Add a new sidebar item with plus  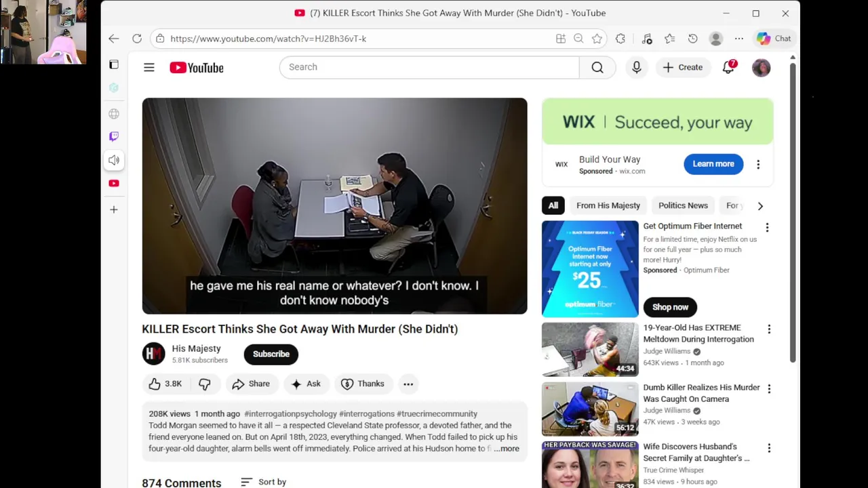(114, 209)
